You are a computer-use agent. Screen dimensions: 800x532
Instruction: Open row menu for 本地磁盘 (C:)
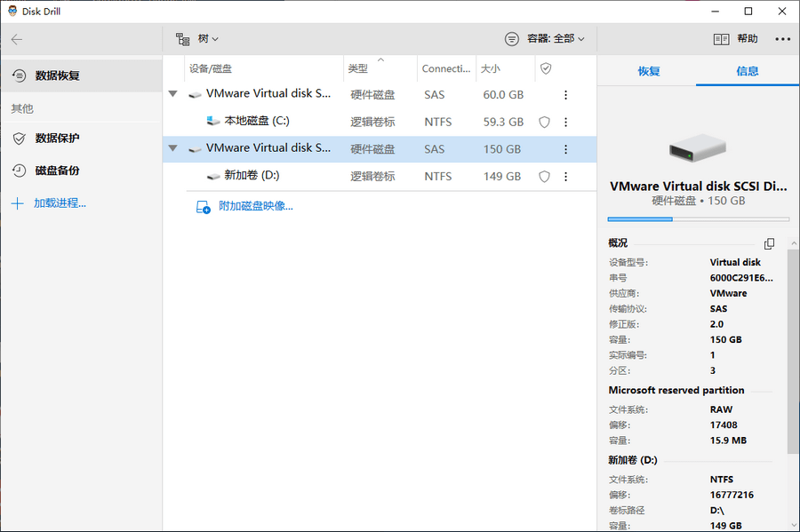565,122
